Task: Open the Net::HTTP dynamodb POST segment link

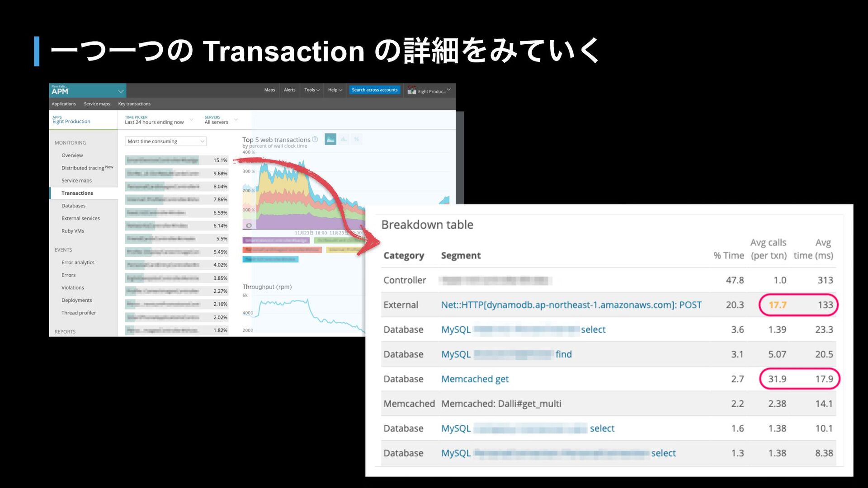Action: [571, 305]
